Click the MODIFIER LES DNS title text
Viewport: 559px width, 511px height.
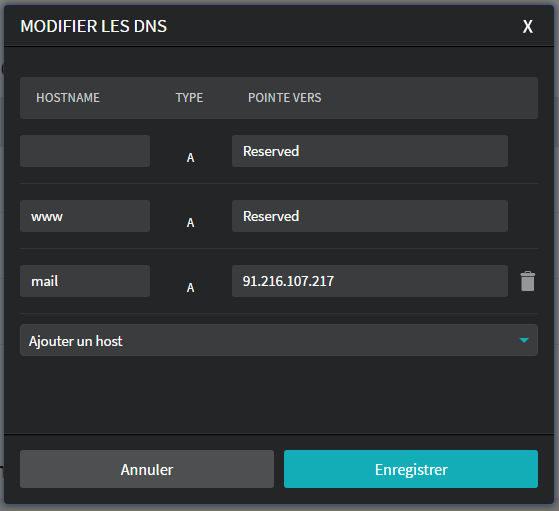tap(93, 26)
